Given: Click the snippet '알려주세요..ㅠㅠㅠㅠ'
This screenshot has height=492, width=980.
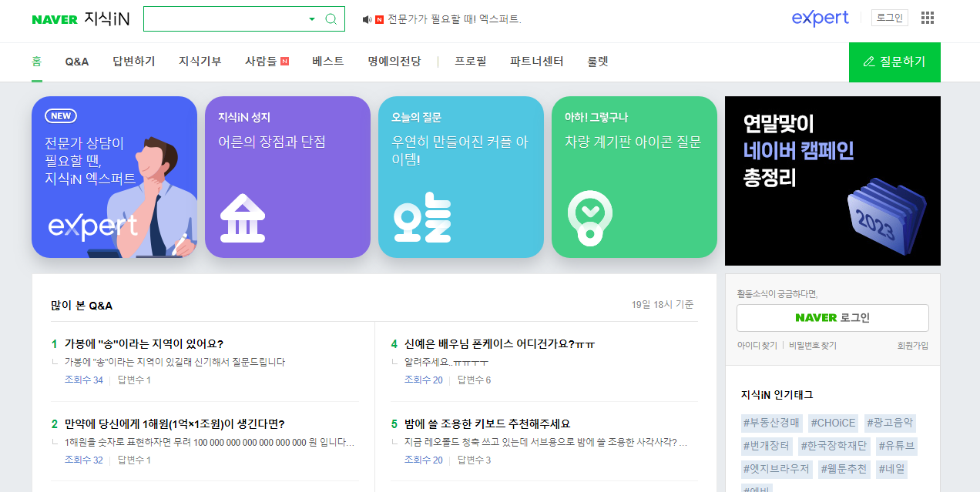Looking at the screenshot, I should tap(447, 362).
